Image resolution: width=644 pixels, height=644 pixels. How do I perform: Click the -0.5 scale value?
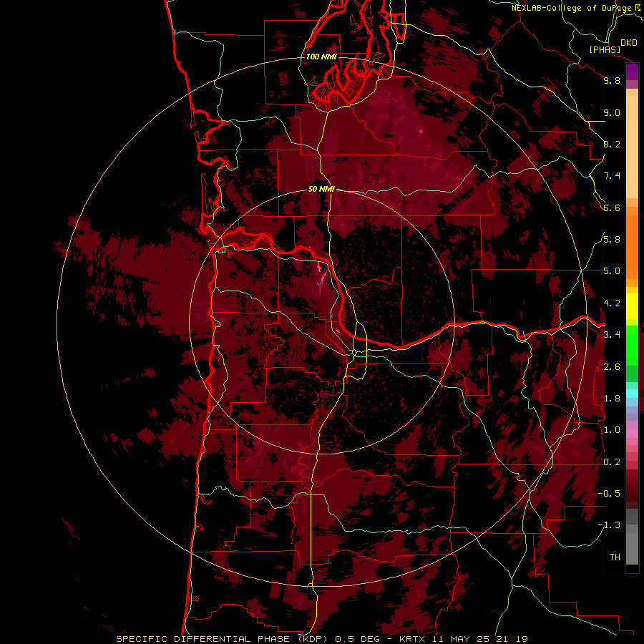pyautogui.click(x=609, y=494)
